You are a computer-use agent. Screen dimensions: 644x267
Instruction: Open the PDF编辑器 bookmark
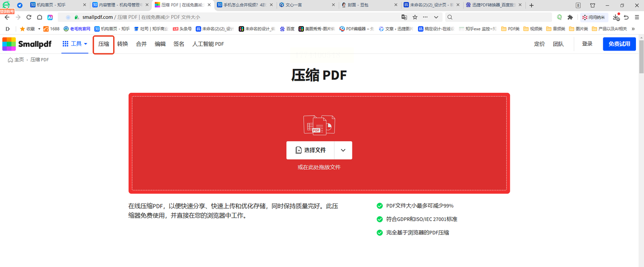pyautogui.click(x=356, y=29)
